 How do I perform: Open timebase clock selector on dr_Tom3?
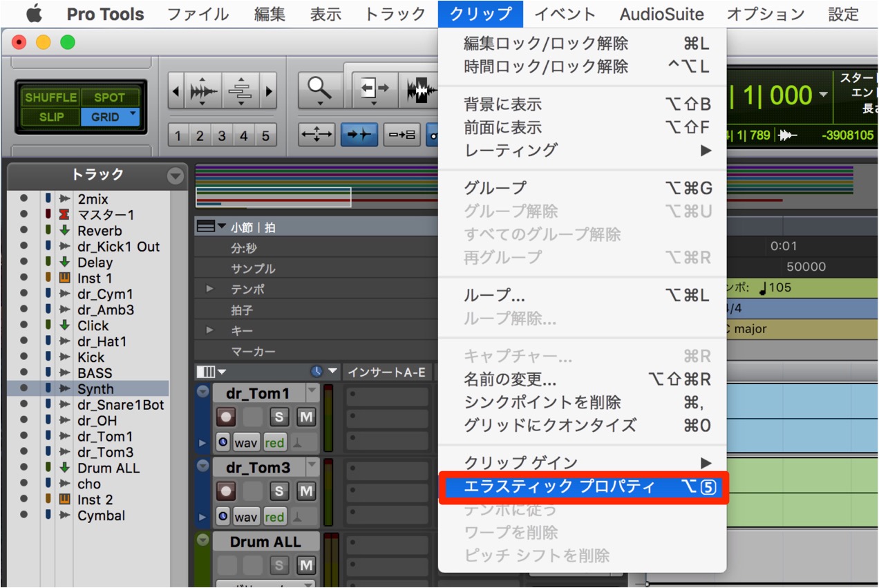click(223, 516)
